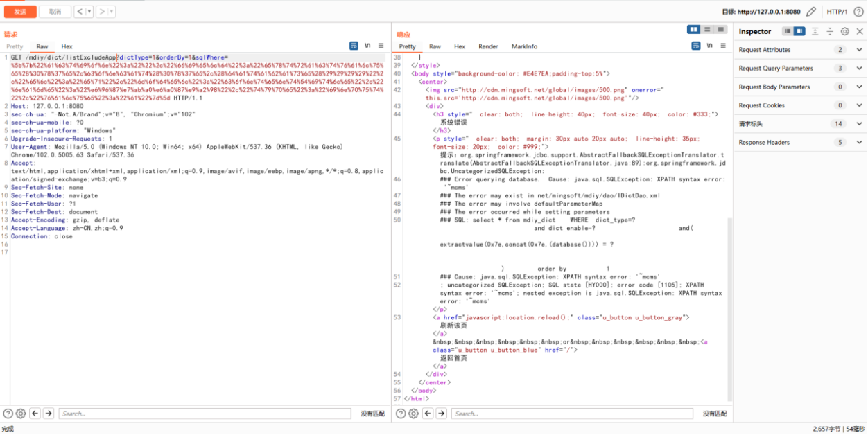Click the Accept-Language request header line
868x435 pixels.
click(67, 228)
